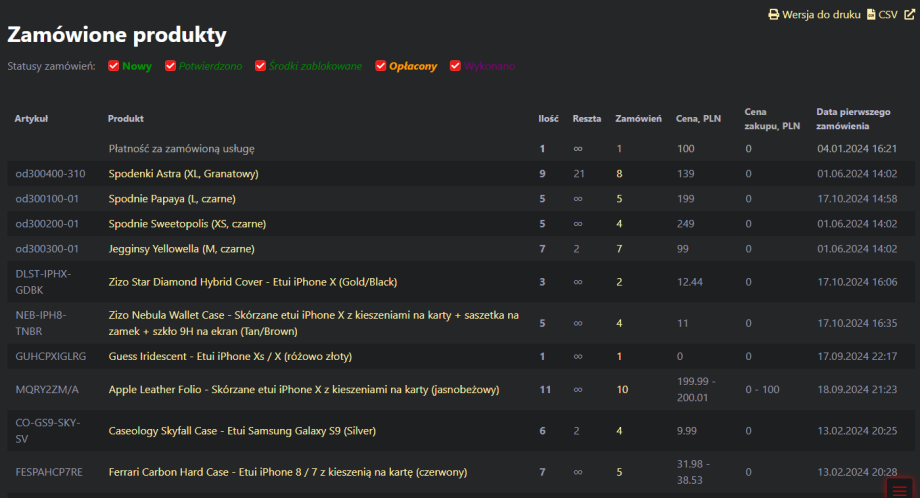The height and width of the screenshot is (498, 920).
Task: Toggle the Wykonano status checkbox
Action: [x=455, y=66]
